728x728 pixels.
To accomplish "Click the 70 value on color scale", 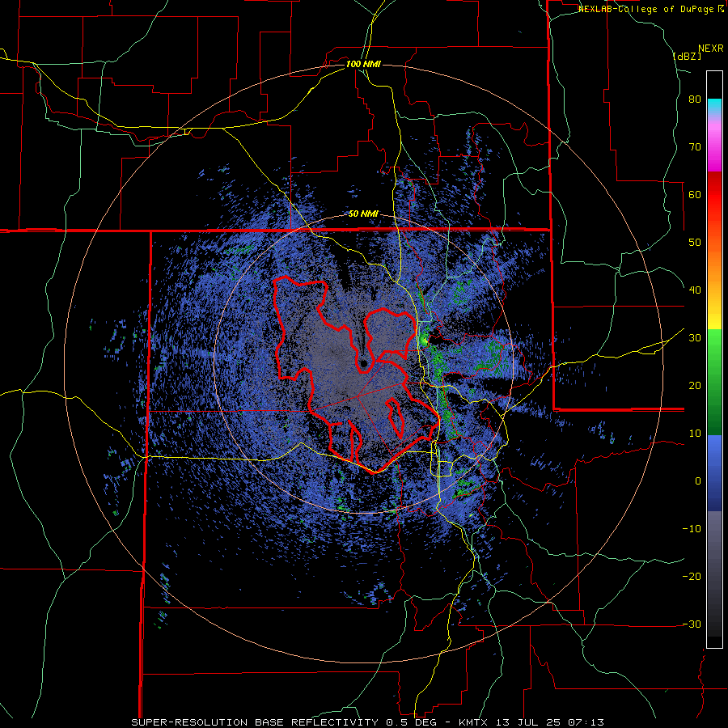I will click(x=695, y=147).
